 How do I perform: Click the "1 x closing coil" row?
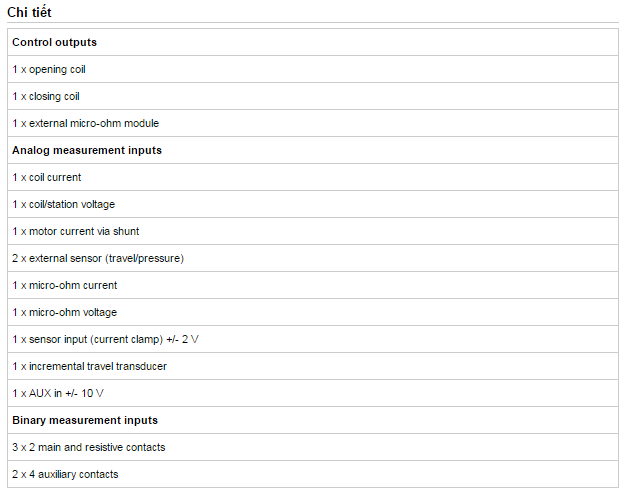313,96
